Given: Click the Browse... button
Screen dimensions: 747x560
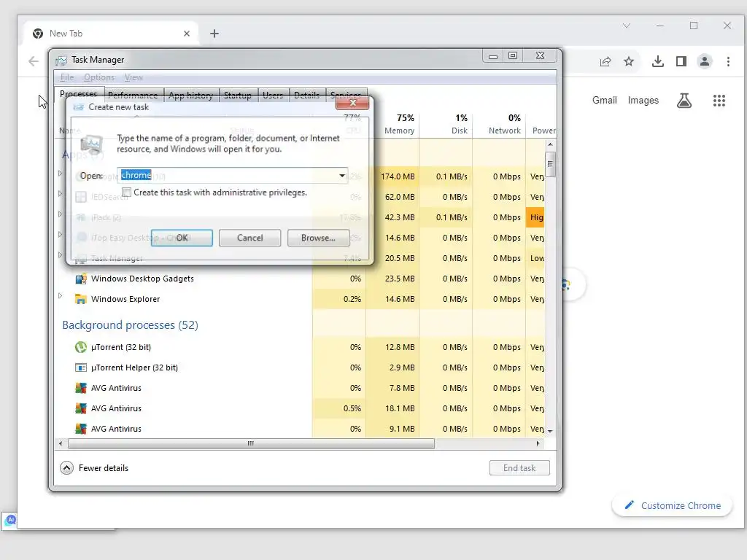Looking at the screenshot, I should click(x=318, y=238).
